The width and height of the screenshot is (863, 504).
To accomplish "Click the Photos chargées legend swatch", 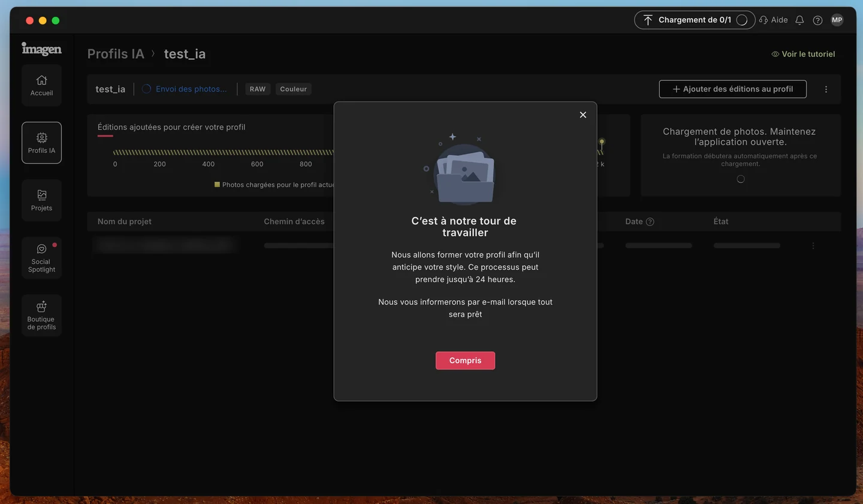I will [x=217, y=185].
